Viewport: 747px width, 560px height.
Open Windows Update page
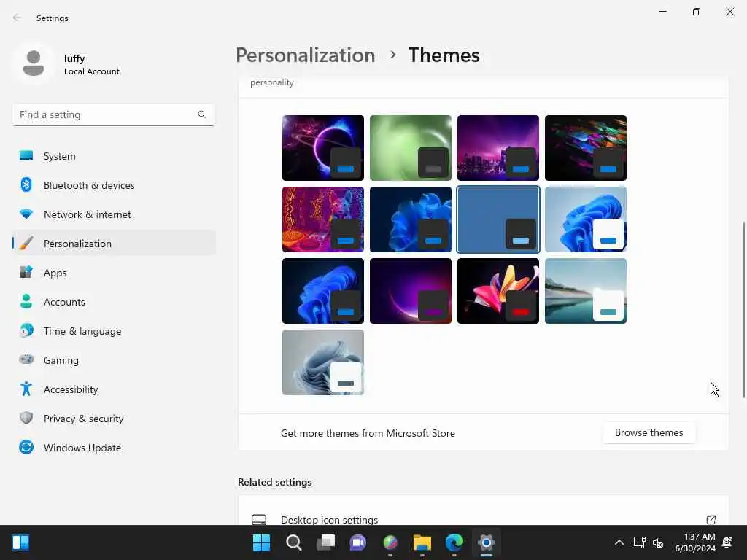(x=113, y=447)
